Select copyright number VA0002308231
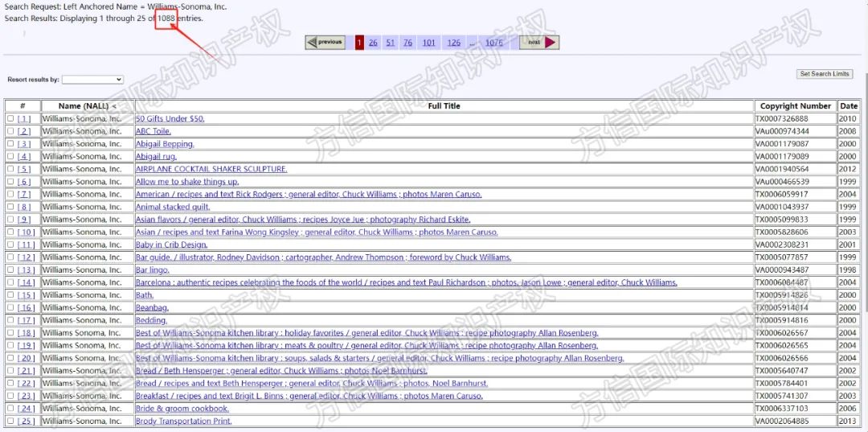The height and width of the screenshot is (432, 868). 782,245
